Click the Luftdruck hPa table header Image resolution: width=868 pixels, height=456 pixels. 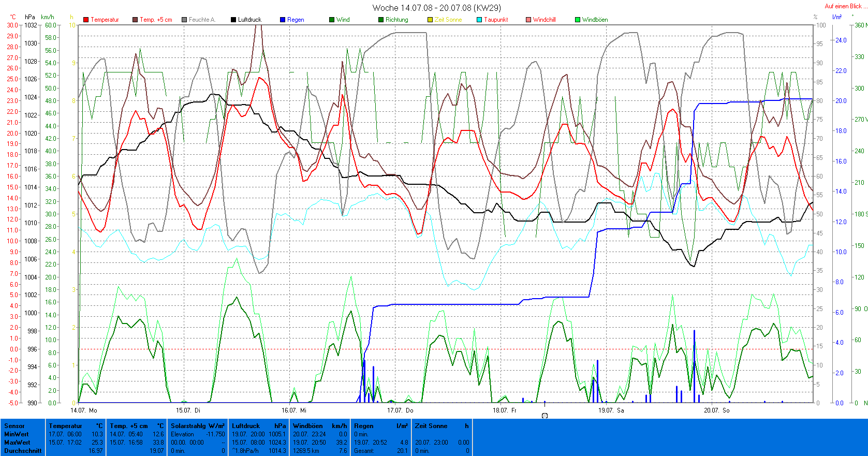click(258, 426)
